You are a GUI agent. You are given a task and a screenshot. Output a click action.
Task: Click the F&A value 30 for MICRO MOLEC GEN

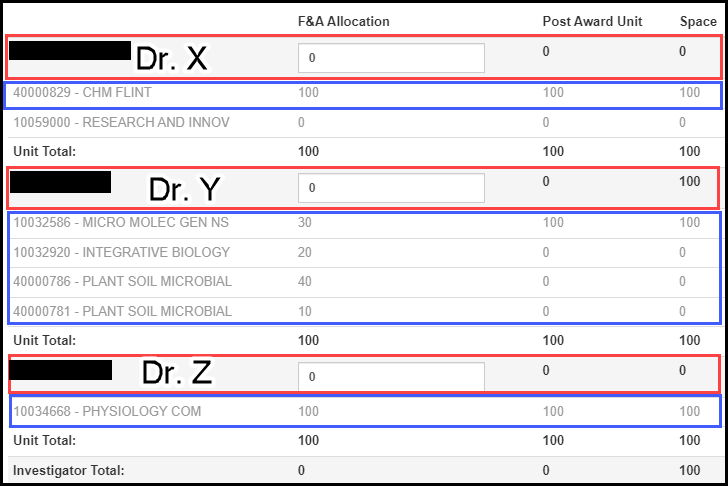[305, 222]
